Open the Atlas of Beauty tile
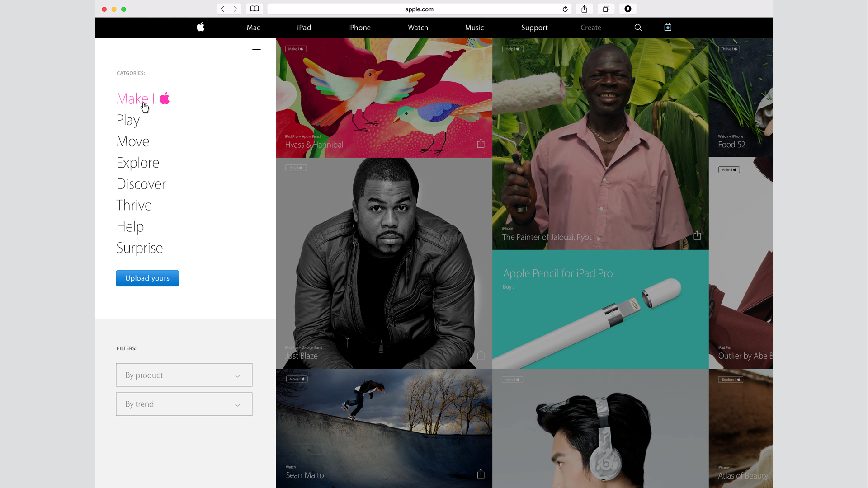The image size is (868, 488). click(741, 428)
